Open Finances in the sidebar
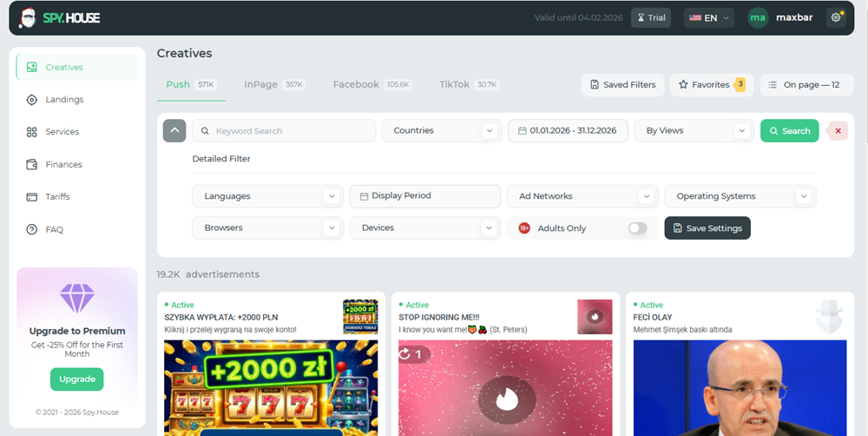The height and width of the screenshot is (436, 868). click(76, 164)
